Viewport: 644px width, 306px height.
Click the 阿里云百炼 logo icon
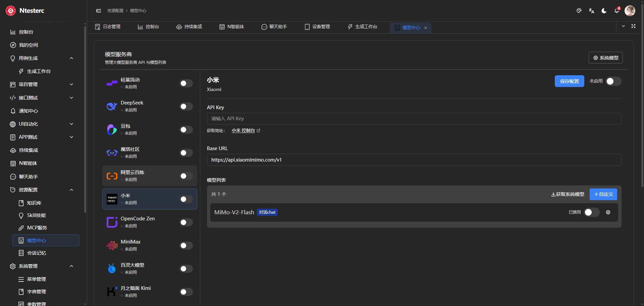pyautogui.click(x=112, y=176)
